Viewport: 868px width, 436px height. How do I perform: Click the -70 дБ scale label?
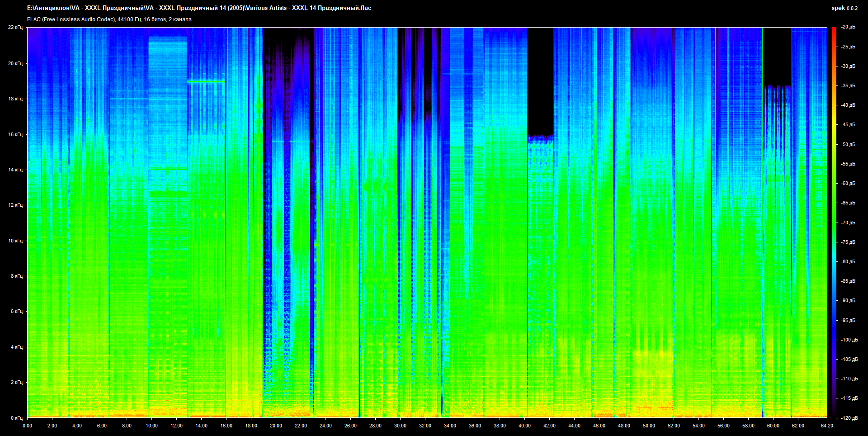[848, 223]
